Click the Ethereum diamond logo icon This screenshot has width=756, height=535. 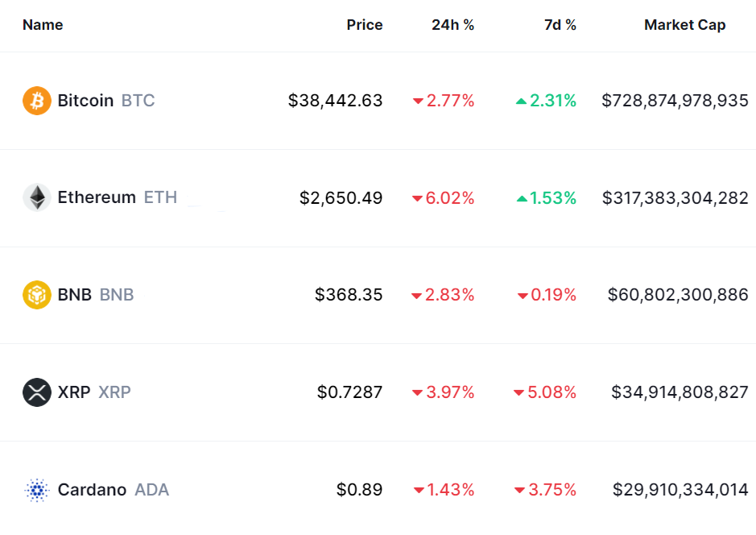pos(37,197)
